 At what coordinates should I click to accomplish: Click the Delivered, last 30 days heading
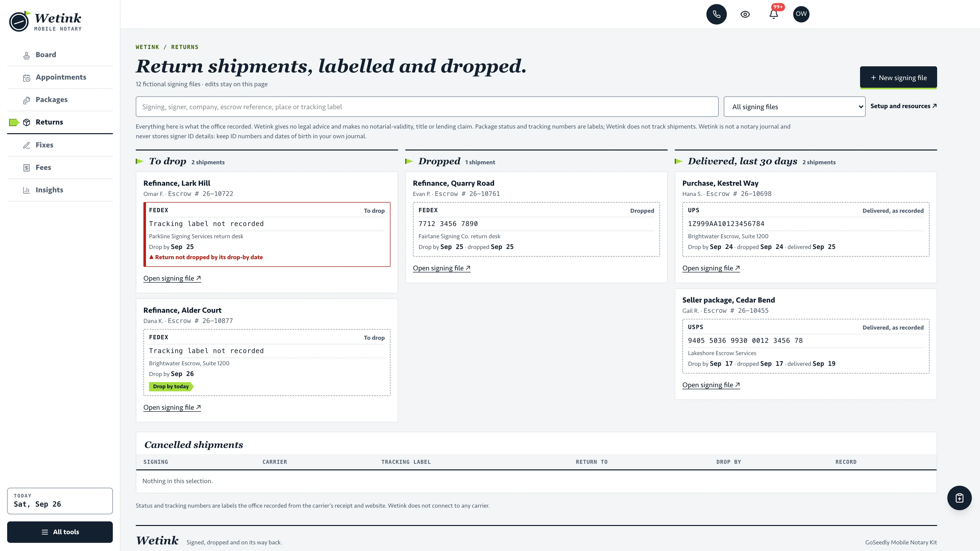742,161
